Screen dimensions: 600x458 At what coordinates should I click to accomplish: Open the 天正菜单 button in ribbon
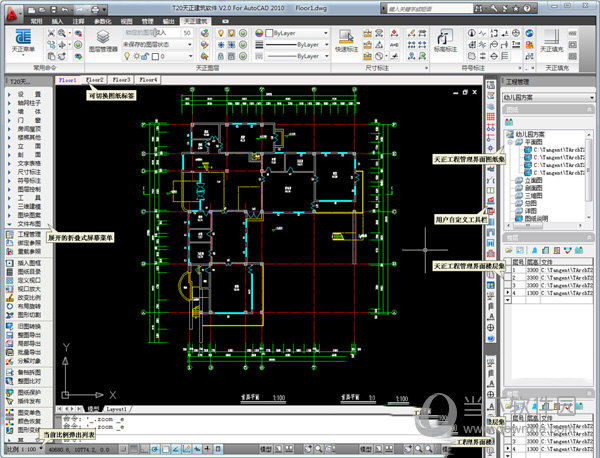point(23,41)
